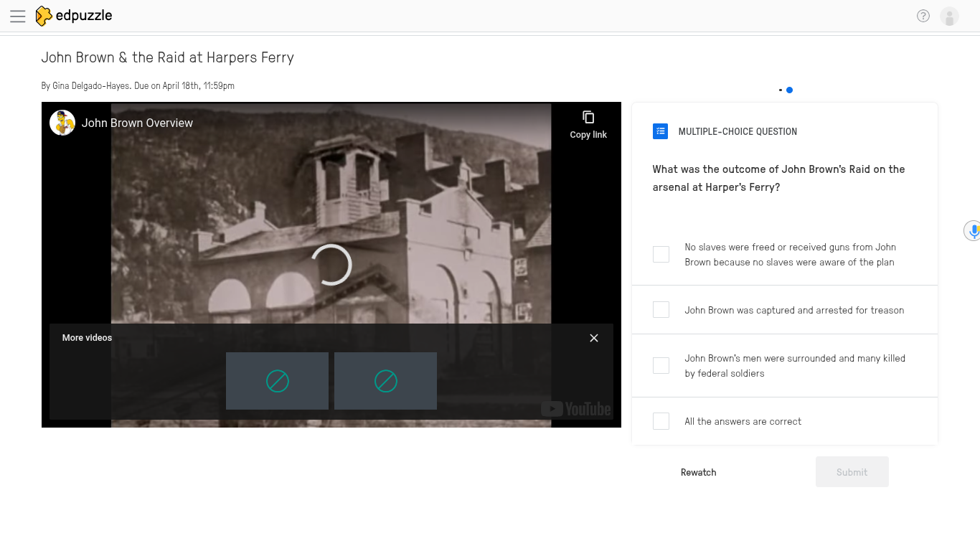Open the user profile avatar
Screen dimensions: 980x551
[x=949, y=16]
